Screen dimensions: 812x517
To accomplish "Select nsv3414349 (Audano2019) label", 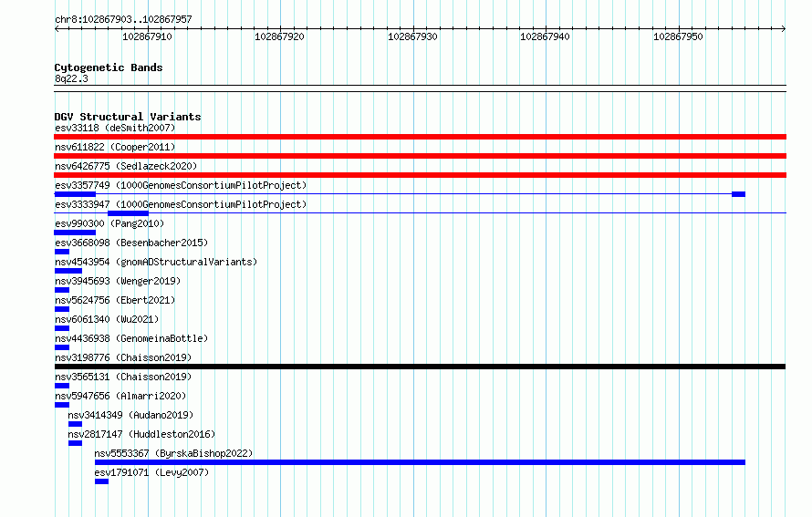I will pyautogui.click(x=130, y=415).
